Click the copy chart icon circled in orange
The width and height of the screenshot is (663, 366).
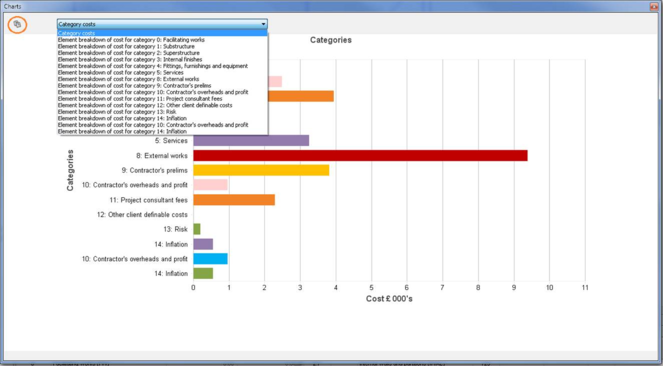pyautogui.click(x=17, y=25)
